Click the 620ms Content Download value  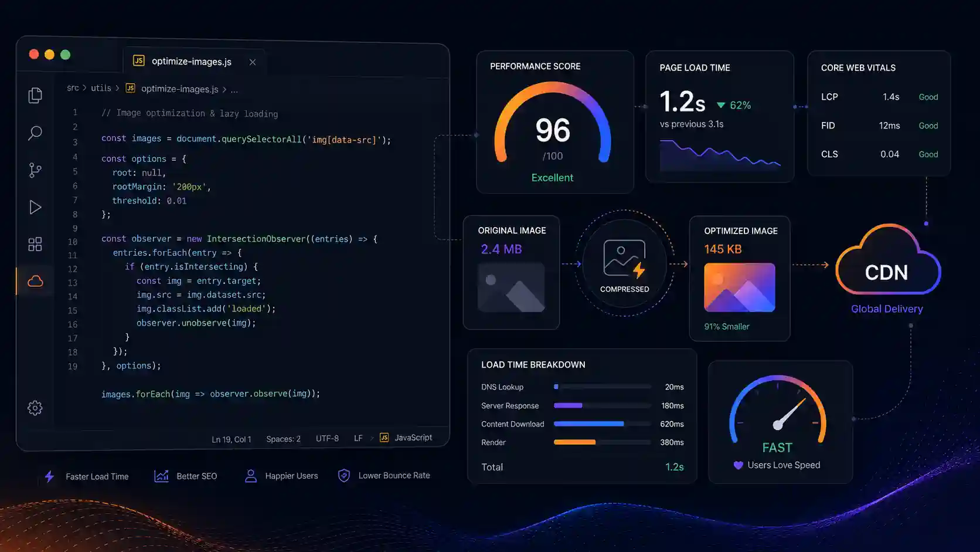click(x=672, y=424)
